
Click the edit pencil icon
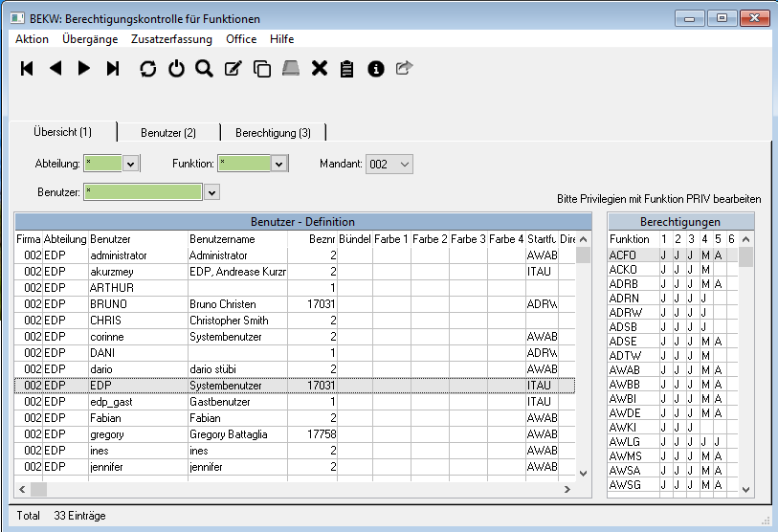233,69
